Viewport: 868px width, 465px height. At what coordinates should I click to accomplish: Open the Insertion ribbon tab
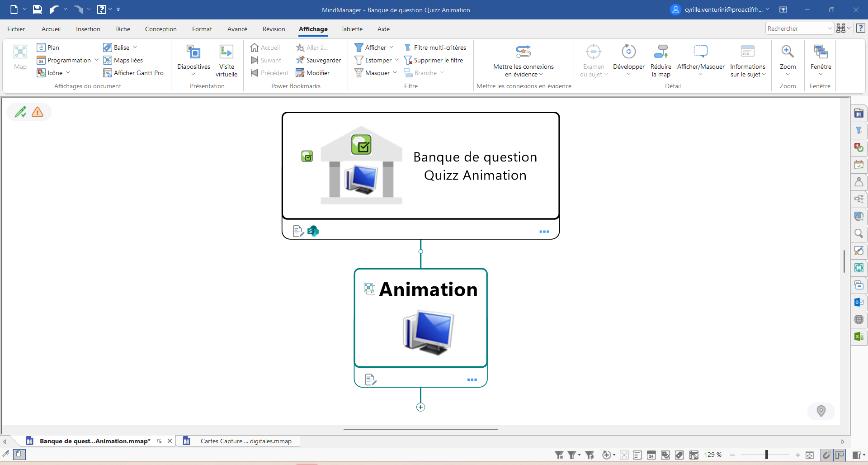pyautogui.click(x=88, y=29)
